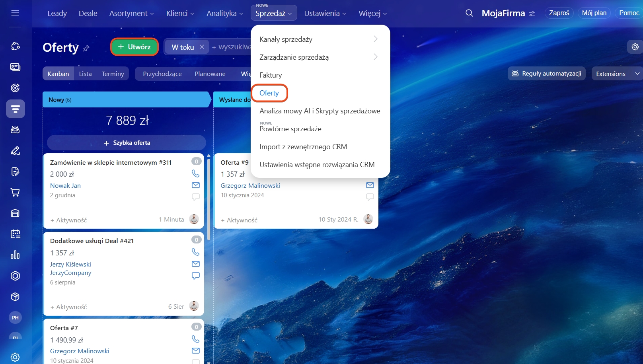The image size is (643, 364).
Task: Open the settings gear in the top right
Action: click(635, 47)
